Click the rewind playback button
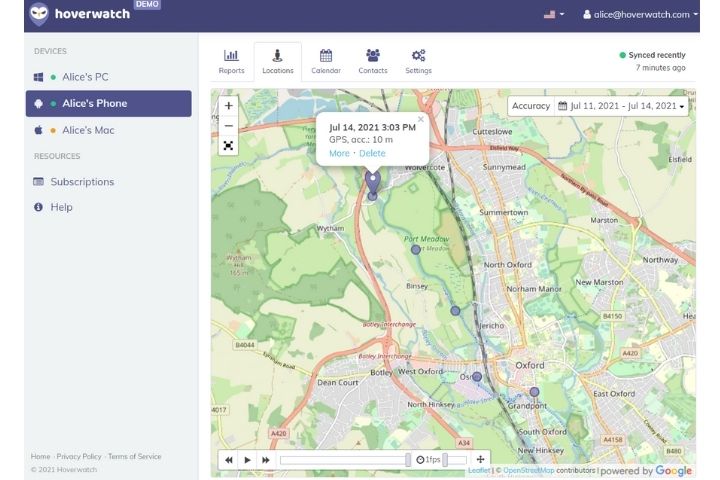Viewport: 720px width, 480px height. pyautogui.click(x=229, y=460)
